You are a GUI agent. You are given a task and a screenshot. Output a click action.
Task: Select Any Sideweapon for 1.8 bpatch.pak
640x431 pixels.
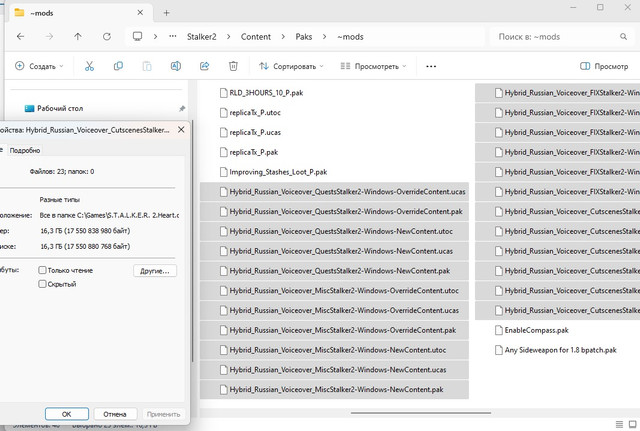556,350
